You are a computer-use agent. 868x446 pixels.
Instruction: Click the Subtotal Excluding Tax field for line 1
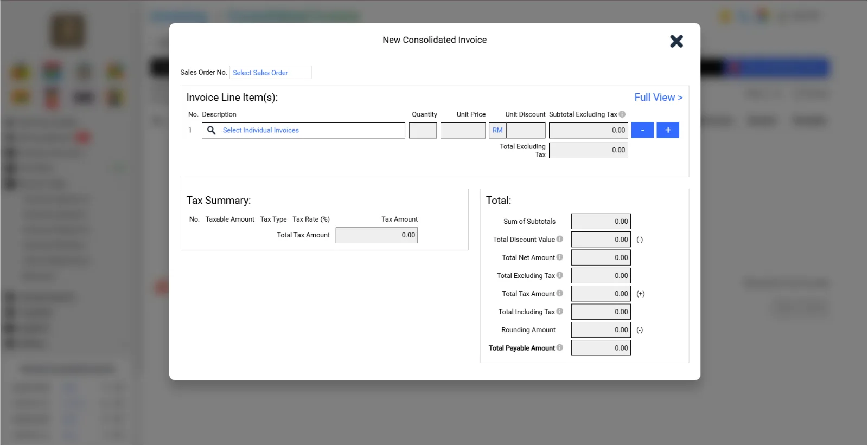point(588,131)
